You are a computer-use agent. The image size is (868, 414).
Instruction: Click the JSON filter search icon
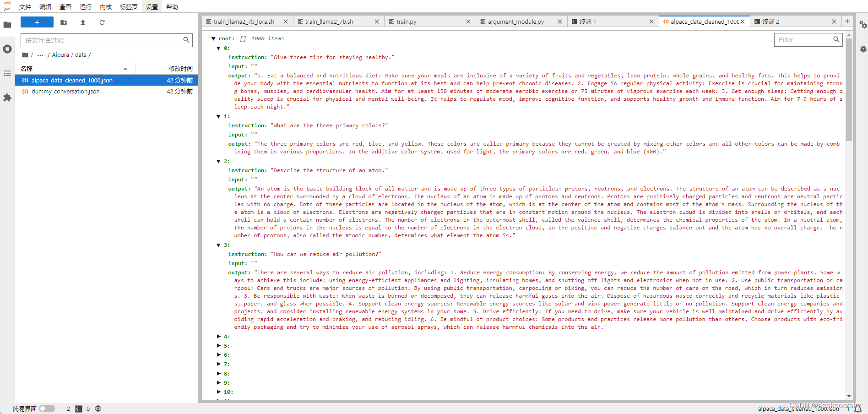836,40
